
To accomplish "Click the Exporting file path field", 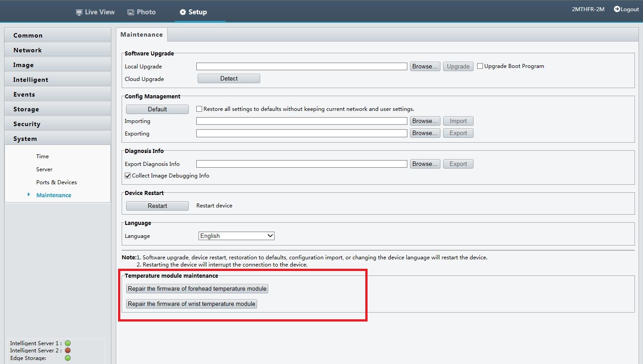I will pyautogui.click(x=302, y=133).
